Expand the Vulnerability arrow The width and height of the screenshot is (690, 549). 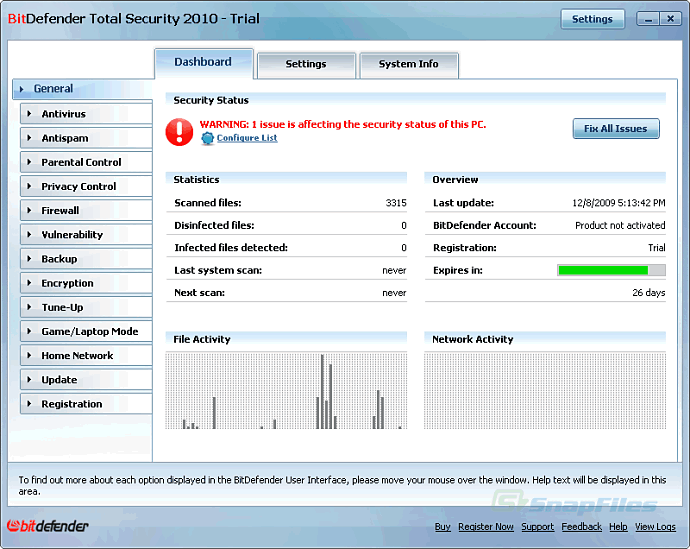tap(29, 234)
